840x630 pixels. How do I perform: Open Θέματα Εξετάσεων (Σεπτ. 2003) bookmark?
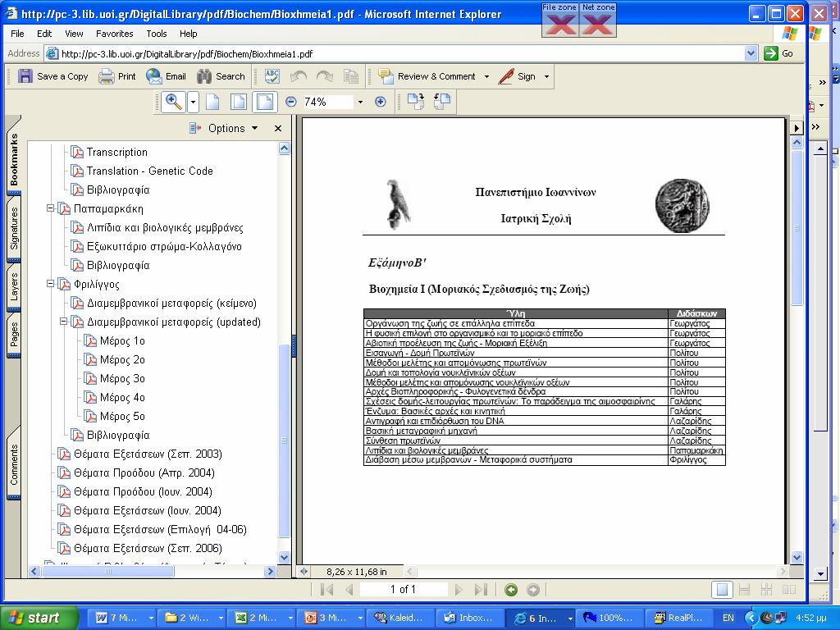148,454
